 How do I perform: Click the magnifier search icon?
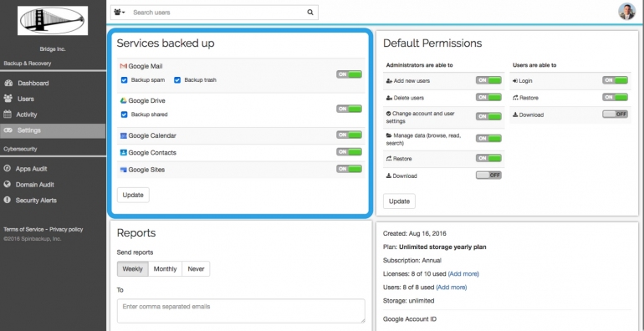coord(310,13)
